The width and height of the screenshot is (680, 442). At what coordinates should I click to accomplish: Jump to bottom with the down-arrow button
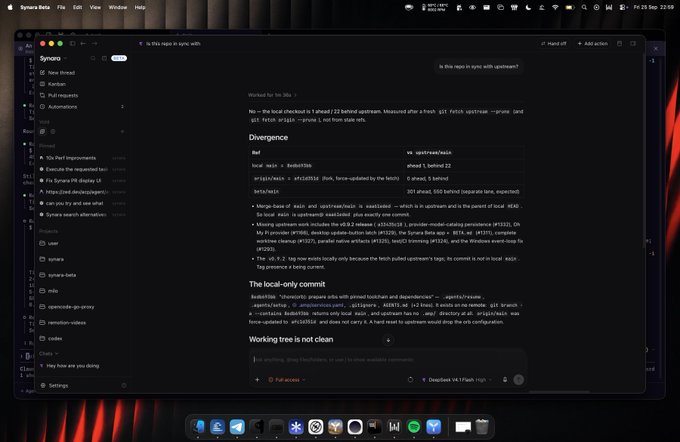pyautogui.click(x=388, y=340)
